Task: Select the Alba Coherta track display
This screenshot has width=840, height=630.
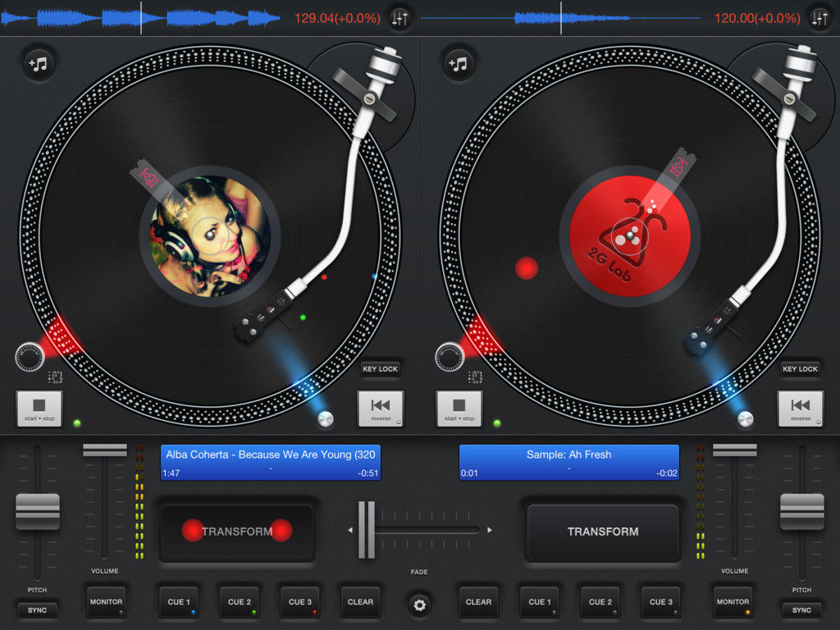Action: pyautogui.click(x=272, y=463)
